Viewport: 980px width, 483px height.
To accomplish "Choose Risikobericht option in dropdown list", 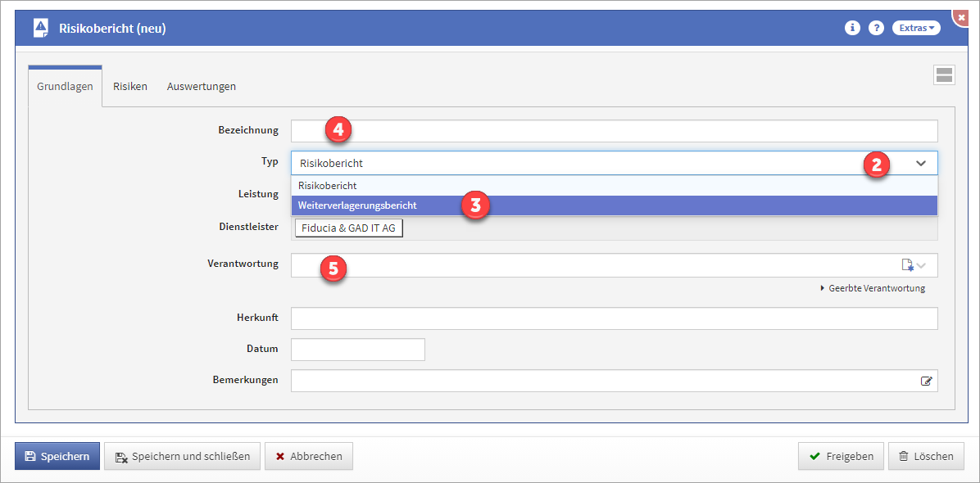I will coord(328,186).
